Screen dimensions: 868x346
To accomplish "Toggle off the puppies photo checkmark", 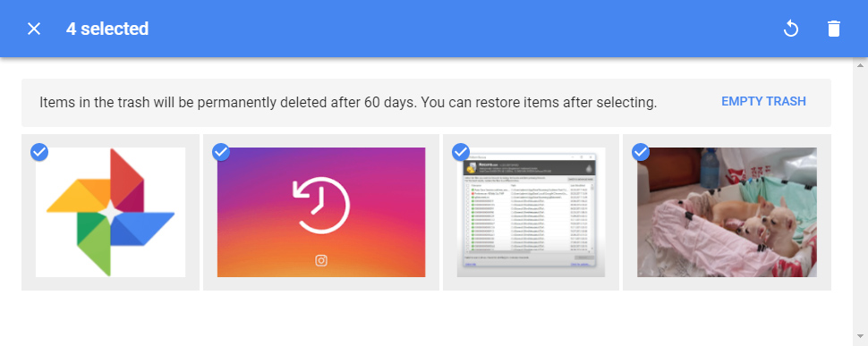I will 641,152.
